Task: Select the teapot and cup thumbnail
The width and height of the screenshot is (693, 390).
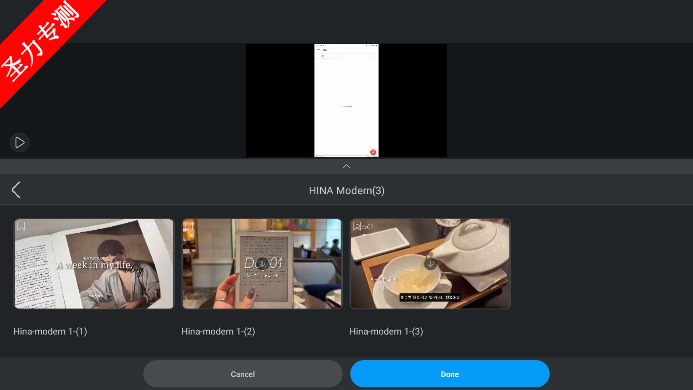Action: tap(430, 264)
